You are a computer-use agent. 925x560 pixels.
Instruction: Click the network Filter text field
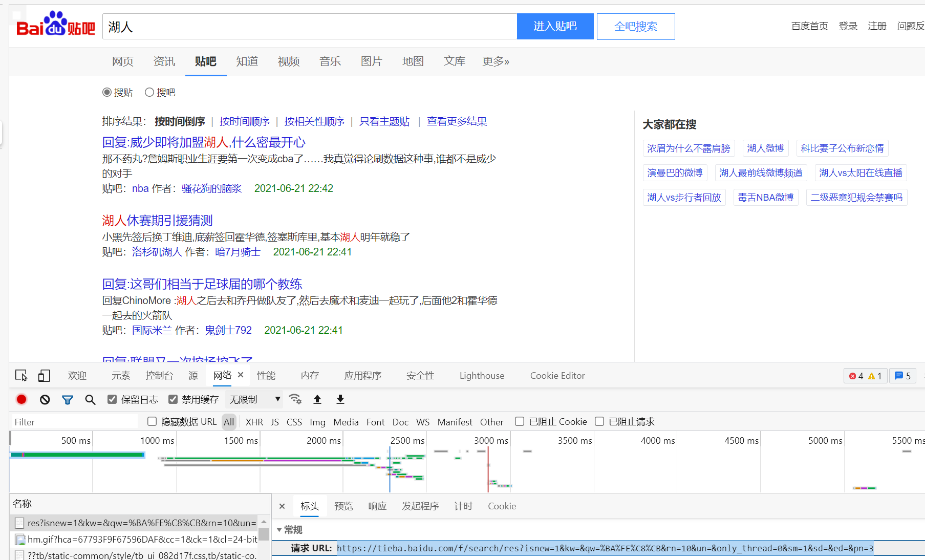pyautogui.click(x=75, y=422)
